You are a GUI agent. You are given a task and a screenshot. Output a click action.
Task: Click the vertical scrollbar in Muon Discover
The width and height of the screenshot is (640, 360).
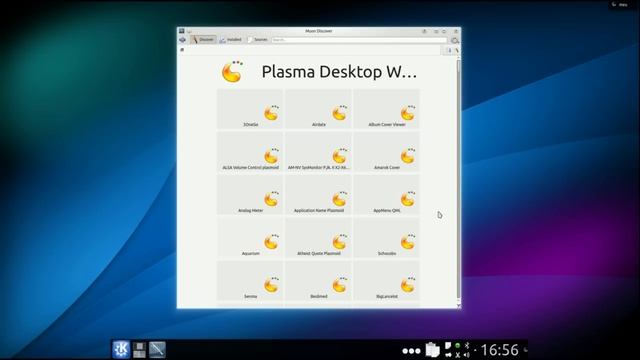tap(458, 180)
